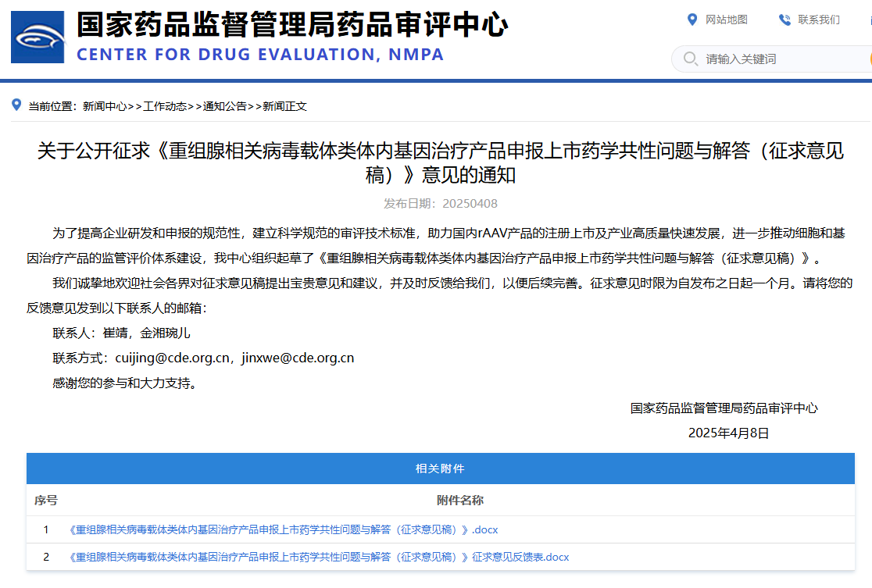Screen dimensions: 872x588
Task: Click the magnifier icon in search box
Action: click(x=690, y=59)
